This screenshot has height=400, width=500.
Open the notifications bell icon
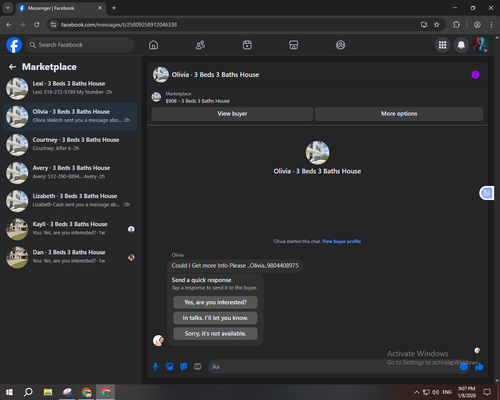pyautogui.click(x=461, y=45)
